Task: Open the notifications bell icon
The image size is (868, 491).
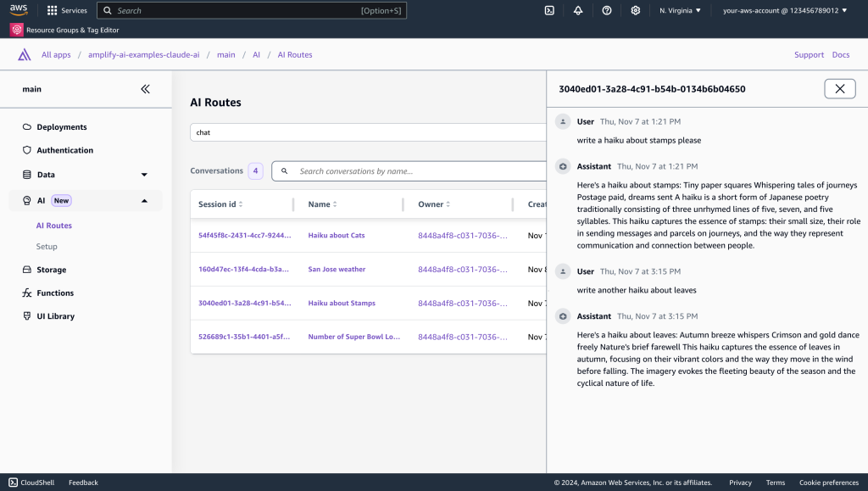Action: (578, 10)
